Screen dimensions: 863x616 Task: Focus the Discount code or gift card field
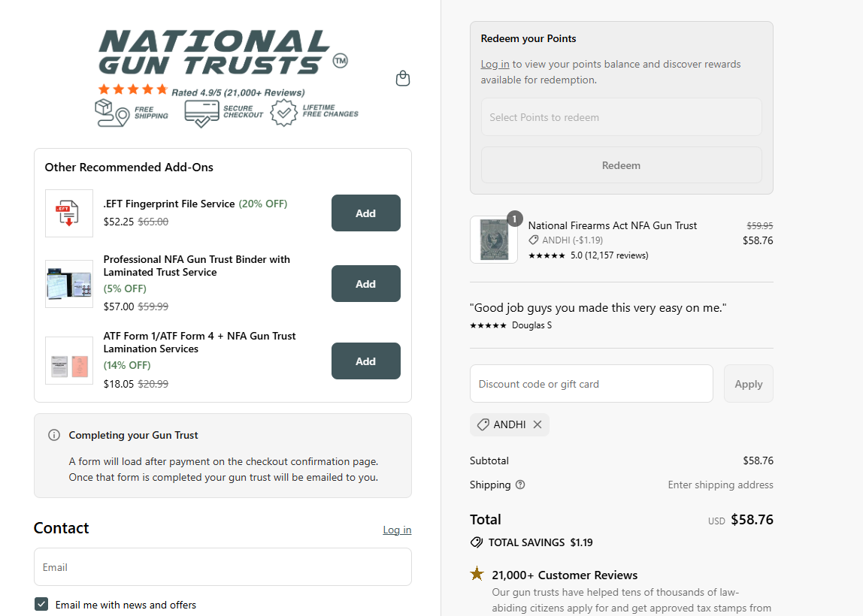[592, 384]
